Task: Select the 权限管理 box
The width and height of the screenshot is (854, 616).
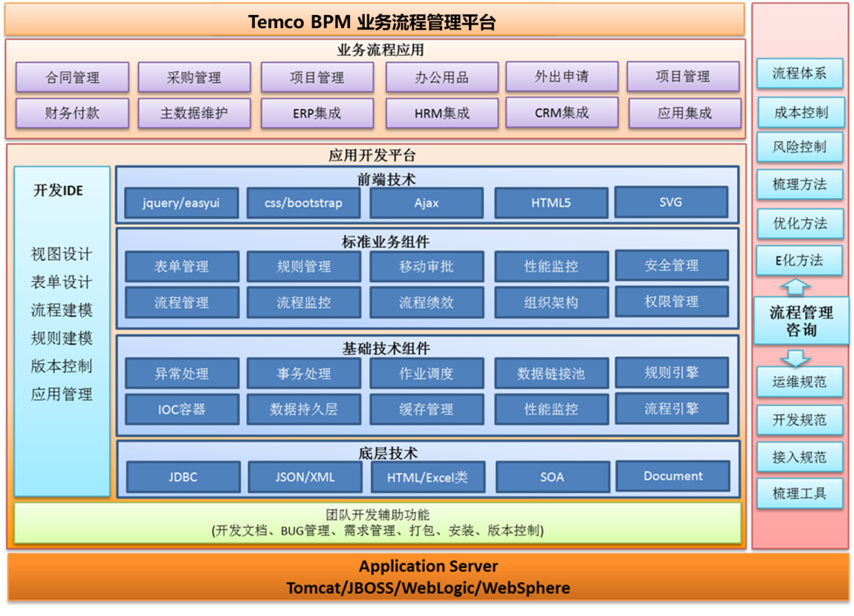Action: pyautogui.click(x=671, y=301)
